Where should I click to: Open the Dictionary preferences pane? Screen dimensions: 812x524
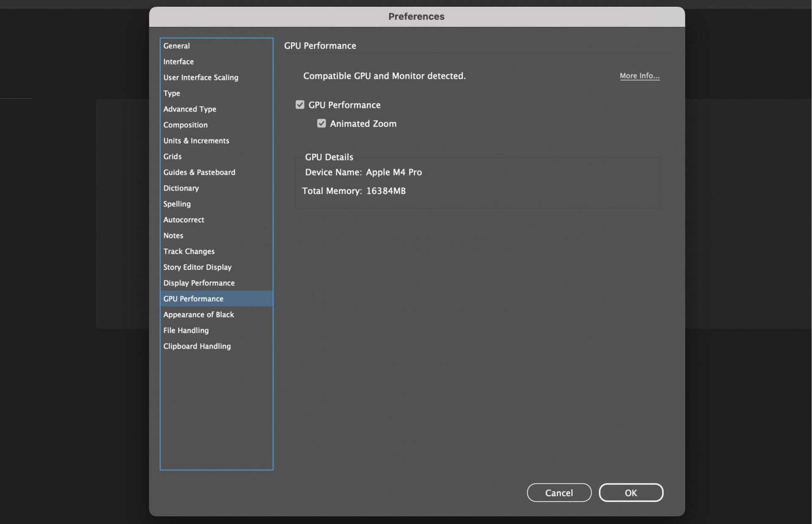tap(181, 188)
